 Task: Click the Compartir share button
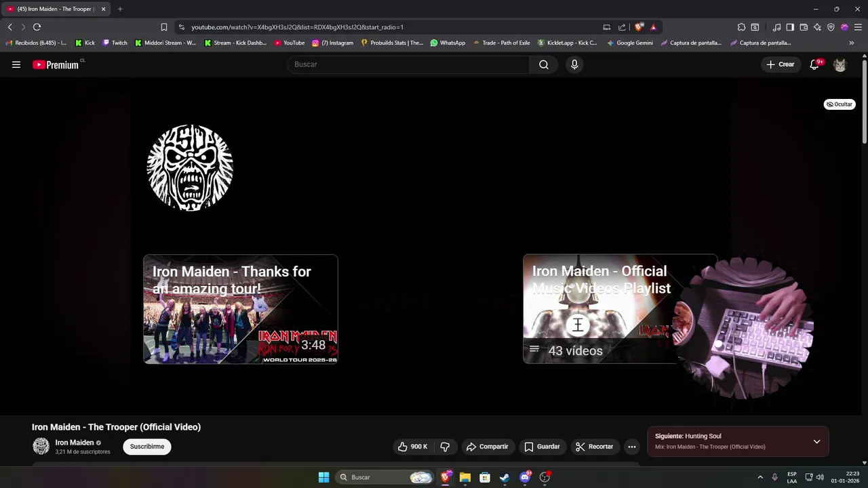point(487,447)
